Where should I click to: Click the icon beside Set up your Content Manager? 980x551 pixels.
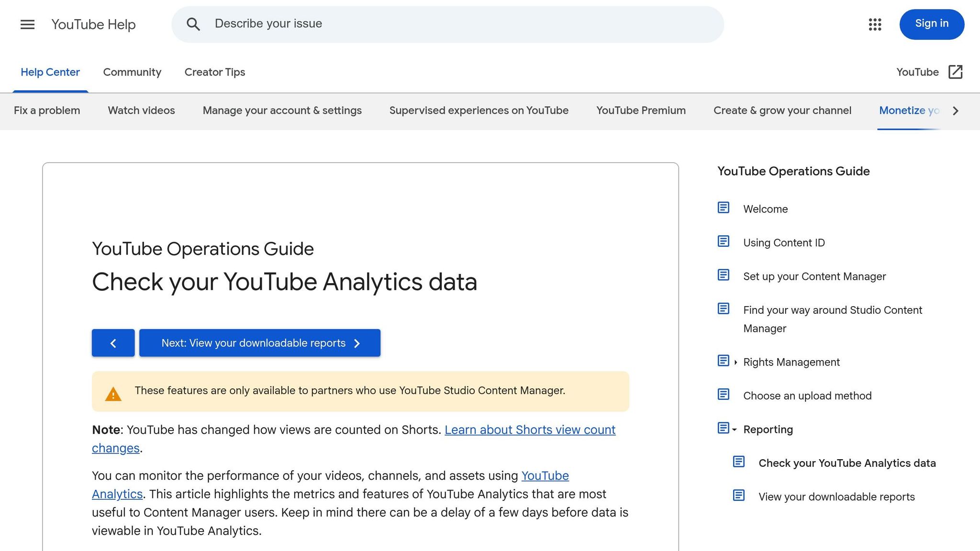coord(724,275)
